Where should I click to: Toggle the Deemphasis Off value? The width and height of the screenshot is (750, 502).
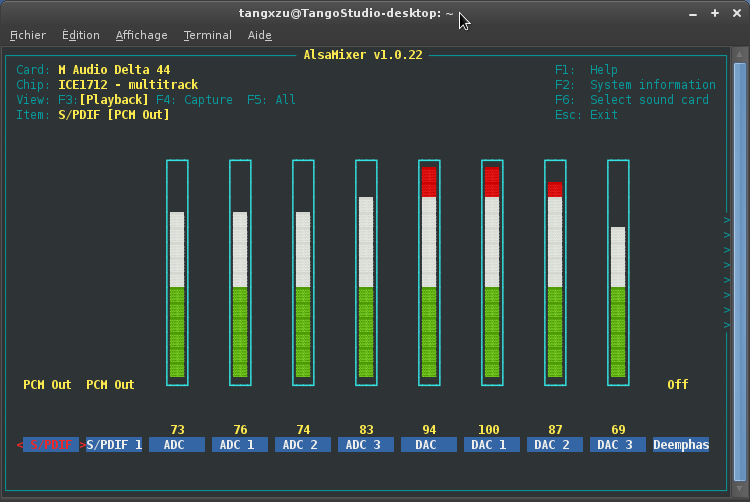[678, 385]
